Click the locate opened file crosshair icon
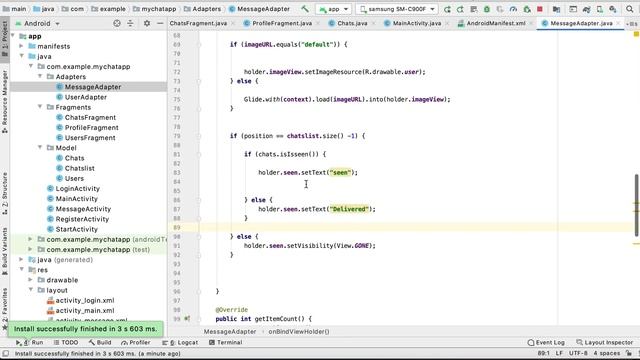The width and height of the screenshot is (640, 360). click(117, 24)
